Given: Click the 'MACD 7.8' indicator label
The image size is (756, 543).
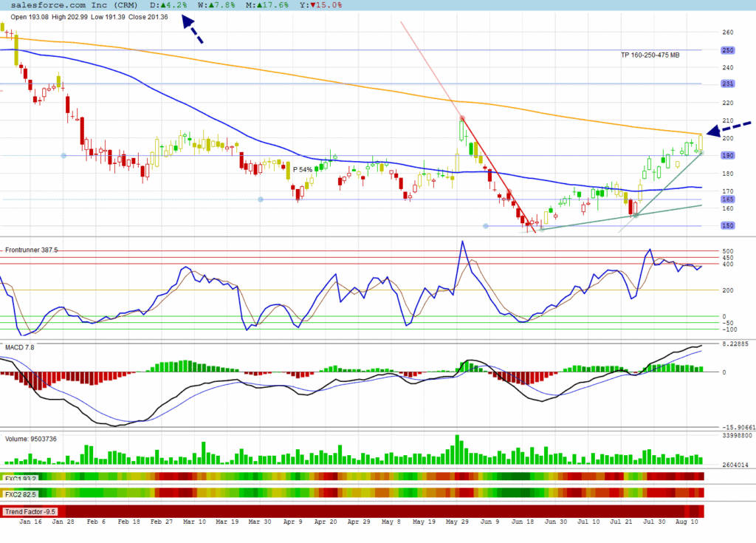Looking at the screenshot, I should 19,347.
